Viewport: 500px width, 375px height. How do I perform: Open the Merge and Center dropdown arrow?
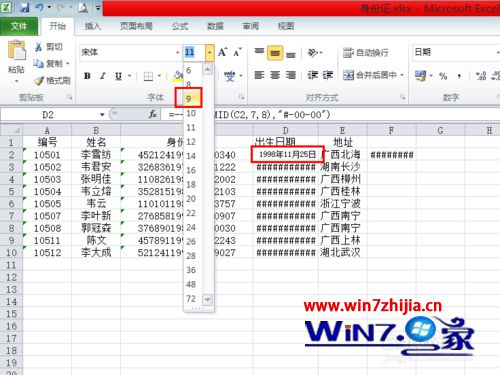click(402, 75)
